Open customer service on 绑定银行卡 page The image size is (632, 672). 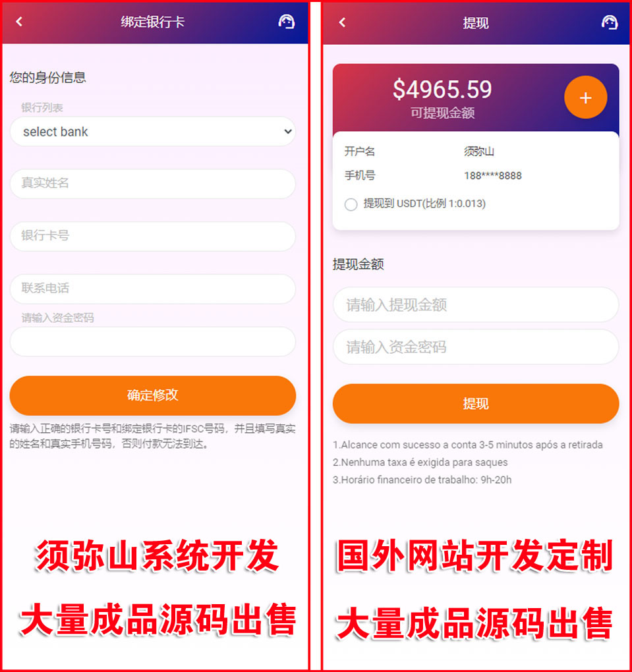pos(287,22)
